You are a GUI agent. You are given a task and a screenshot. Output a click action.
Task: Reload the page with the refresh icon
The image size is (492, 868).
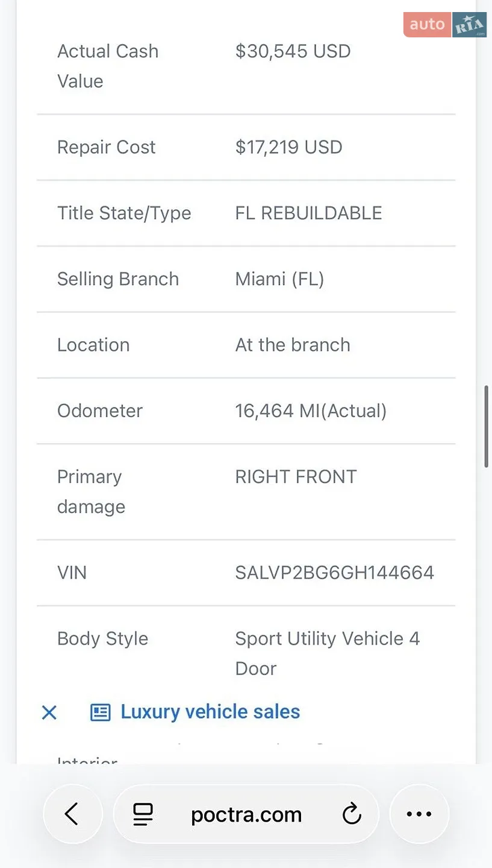352,814
